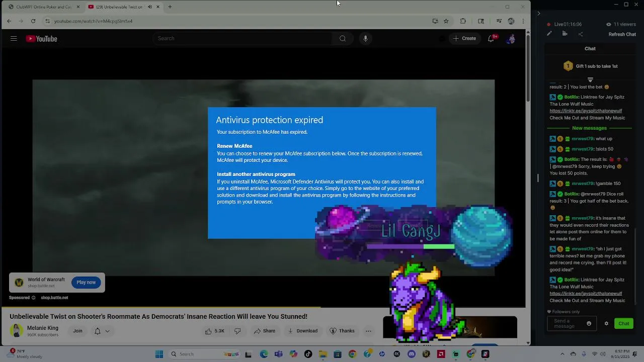This screenshot has height=362, width=644.
Task: Click the Sponsored info icon
Action: tap(34, 298)
